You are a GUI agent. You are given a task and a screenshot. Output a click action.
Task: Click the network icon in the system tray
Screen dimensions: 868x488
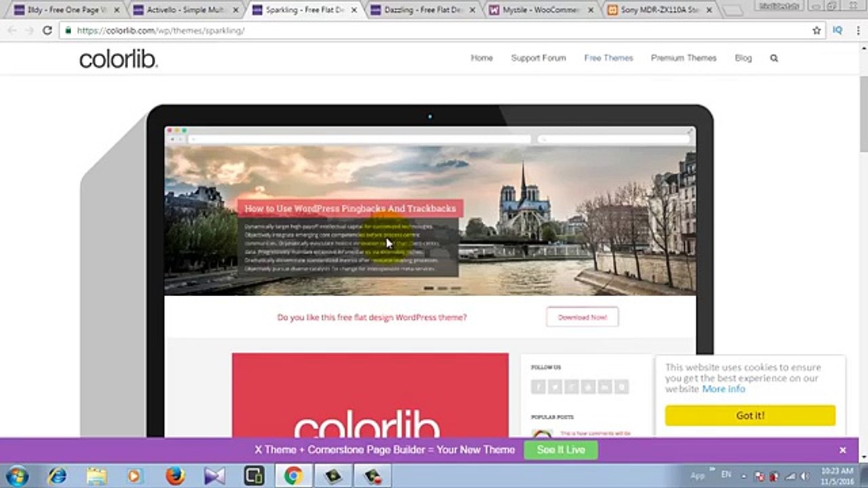point(789,476)
